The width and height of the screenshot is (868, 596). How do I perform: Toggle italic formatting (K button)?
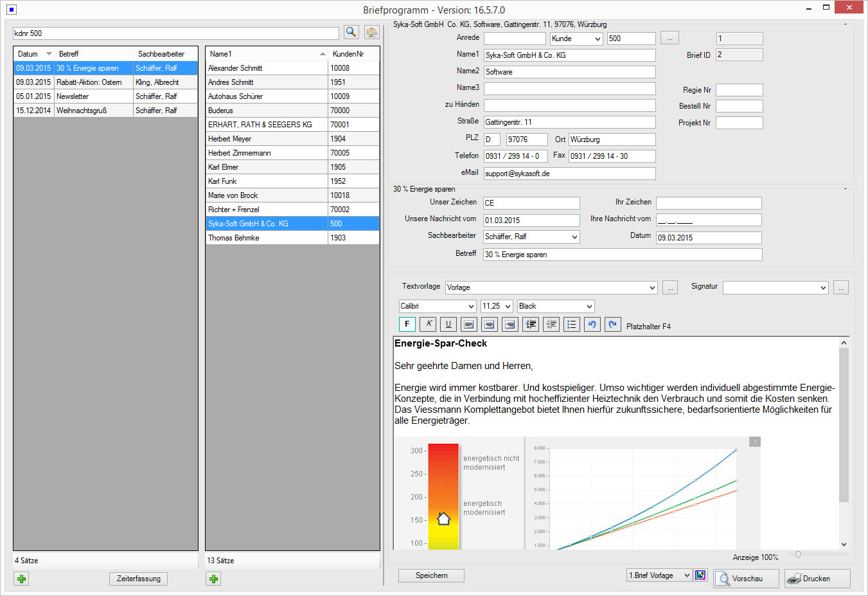point(428,325)
